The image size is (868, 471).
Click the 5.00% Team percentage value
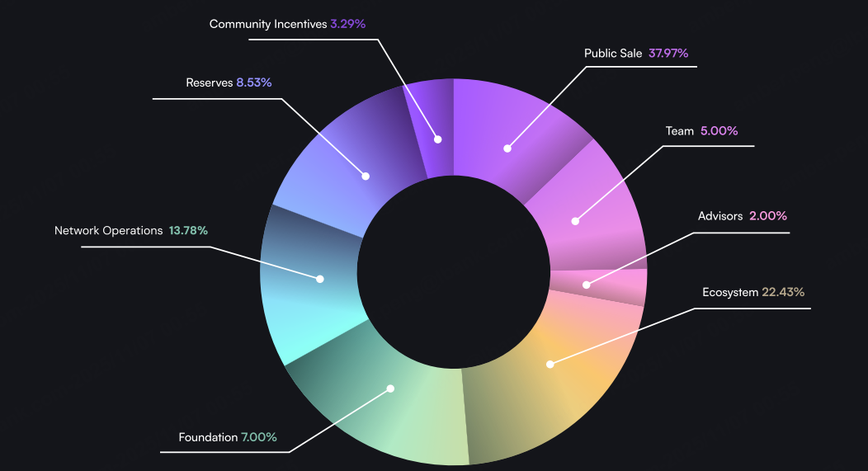coord(719,131)
